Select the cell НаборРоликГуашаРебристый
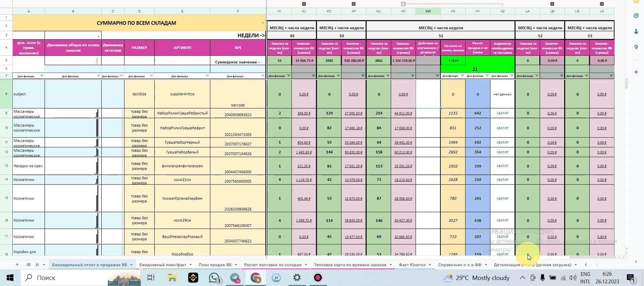Image resolution: width=644 pixels, height=286 pixels. pyautogui.click(x=182, y=113)
